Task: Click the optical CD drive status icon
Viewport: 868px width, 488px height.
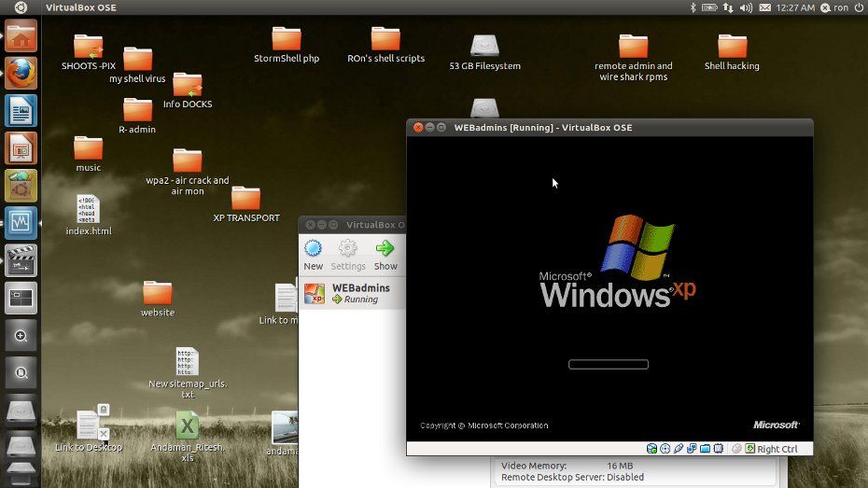Action: coord(665,449)
